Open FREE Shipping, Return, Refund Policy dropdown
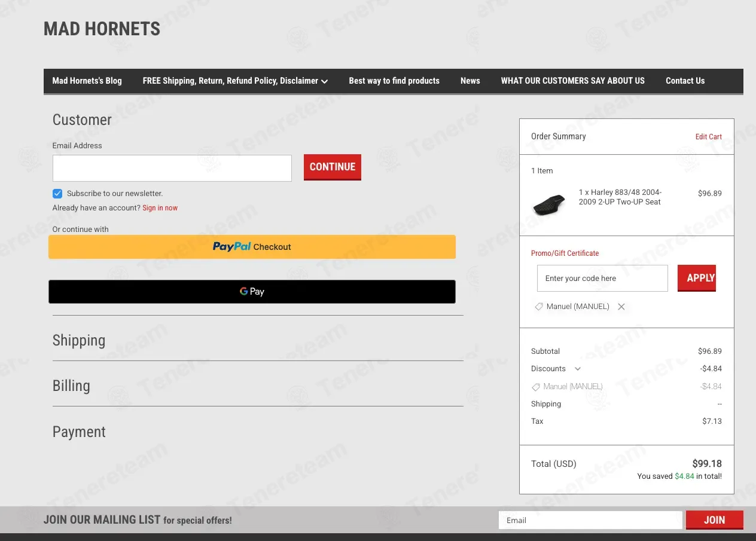This screenshot has width=756, height=541. (235, 81)
